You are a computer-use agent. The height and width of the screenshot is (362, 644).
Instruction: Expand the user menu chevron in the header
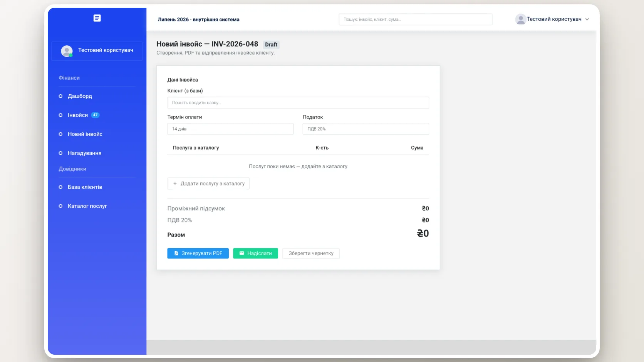coord(587,19)
